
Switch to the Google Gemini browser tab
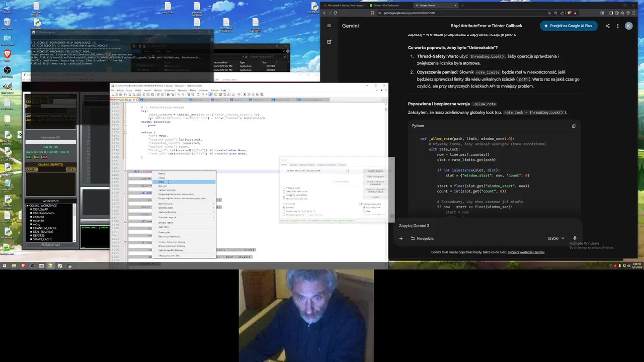click(437, 6)
